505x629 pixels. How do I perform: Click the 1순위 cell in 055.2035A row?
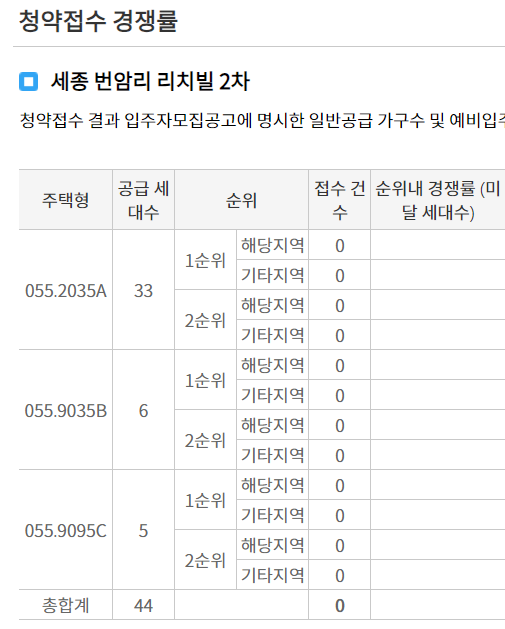coord(205,260)
